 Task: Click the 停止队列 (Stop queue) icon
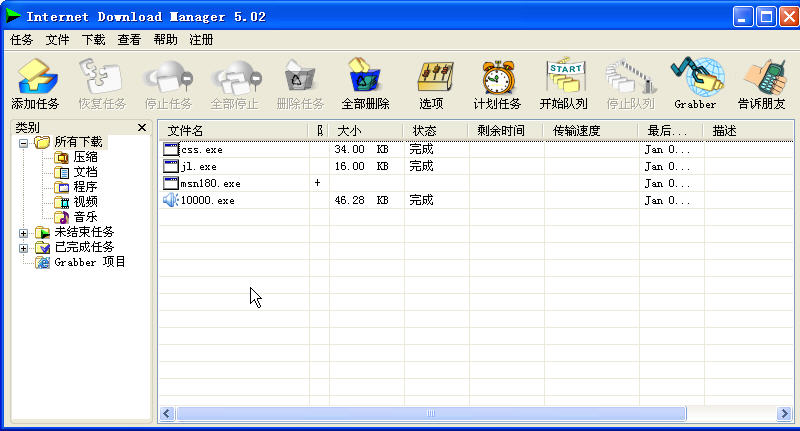631,78
